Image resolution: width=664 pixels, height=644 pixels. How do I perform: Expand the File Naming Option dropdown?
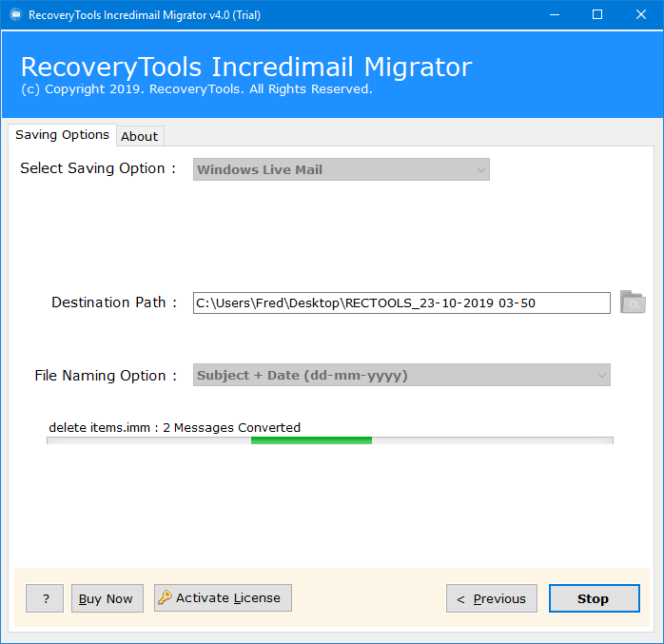pos(401,375)
